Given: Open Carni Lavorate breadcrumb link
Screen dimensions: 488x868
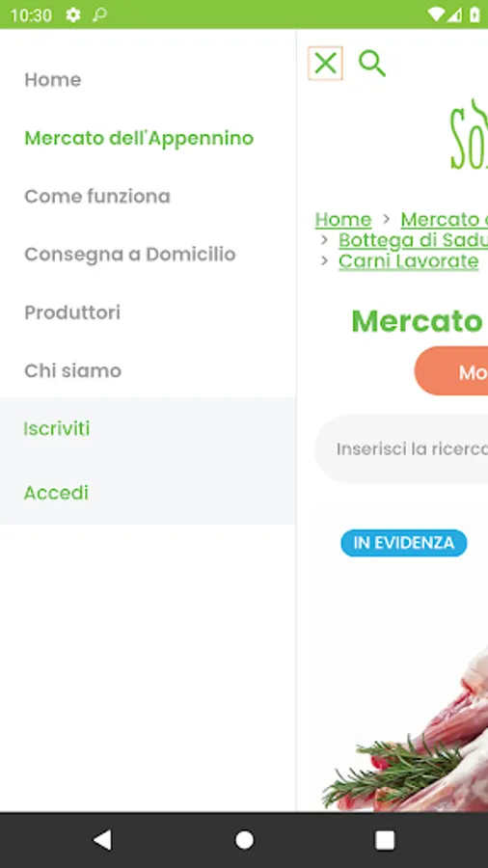Looking at the screenshot, I should [x=408, y=260].
